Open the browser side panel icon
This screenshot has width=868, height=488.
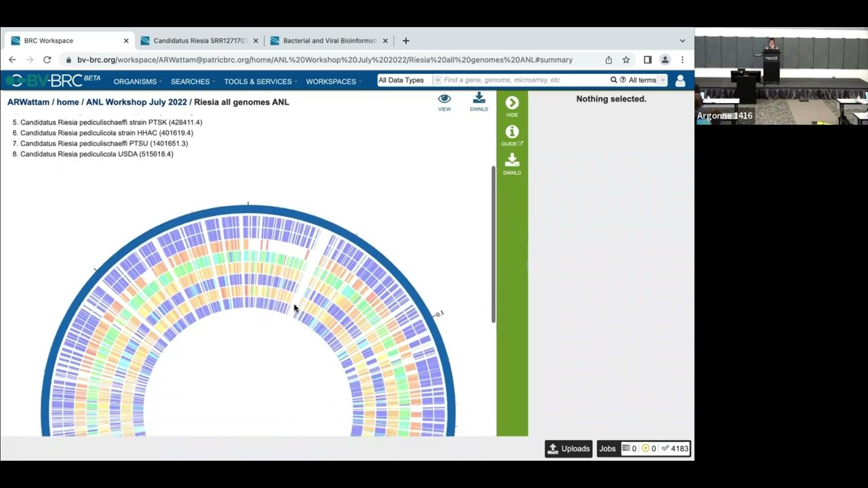click(648, 60)
